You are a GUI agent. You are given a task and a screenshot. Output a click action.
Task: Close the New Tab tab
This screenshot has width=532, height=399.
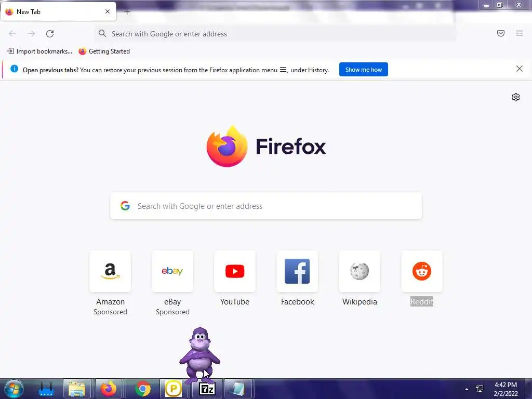click(108, 11)
